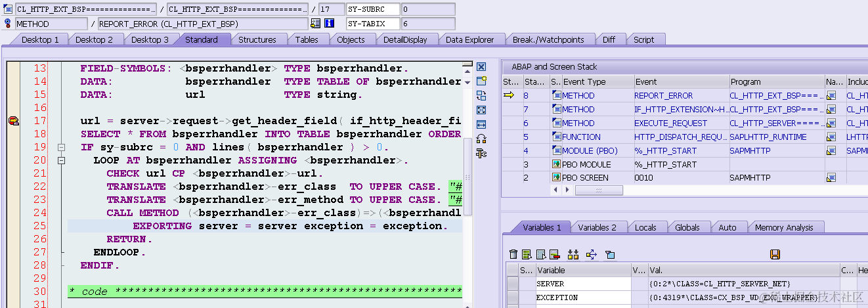Viewport: 868px width, 308px height.
Task: Open navigation icon in the REPORT_ERROR stack row
Action: click(x=831, y=96)
